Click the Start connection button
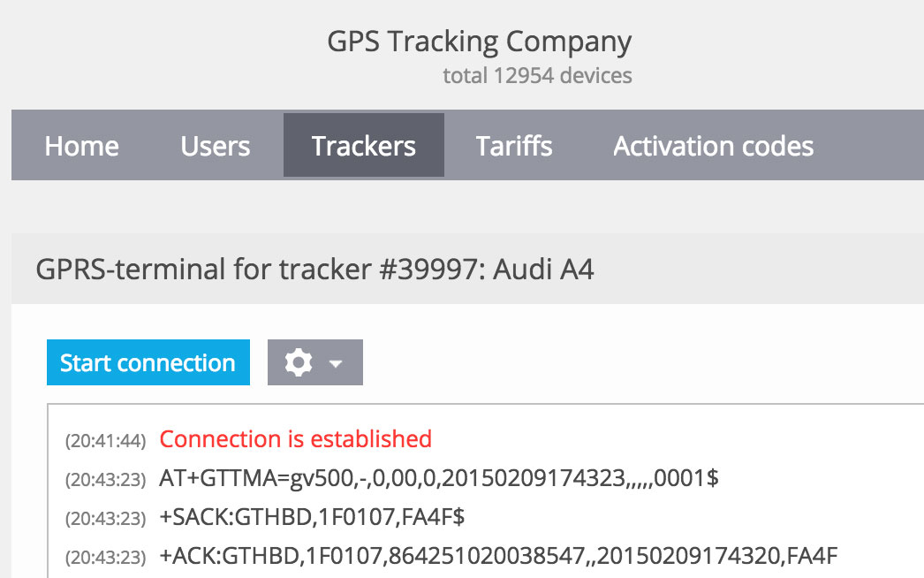 coord(148,362)
